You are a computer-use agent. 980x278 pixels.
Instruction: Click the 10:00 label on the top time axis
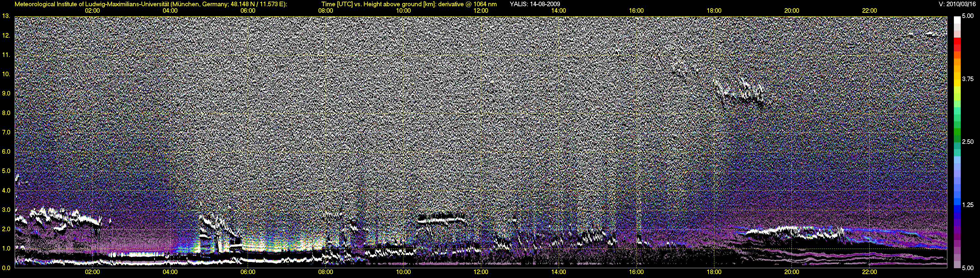tap(403, 11)
